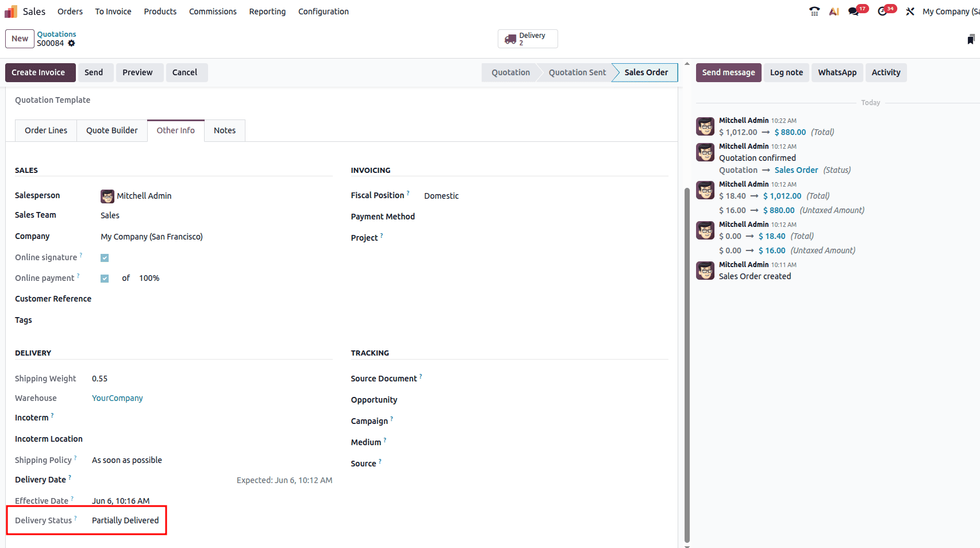Click the WhatsApp button

[x=837, y=72]
